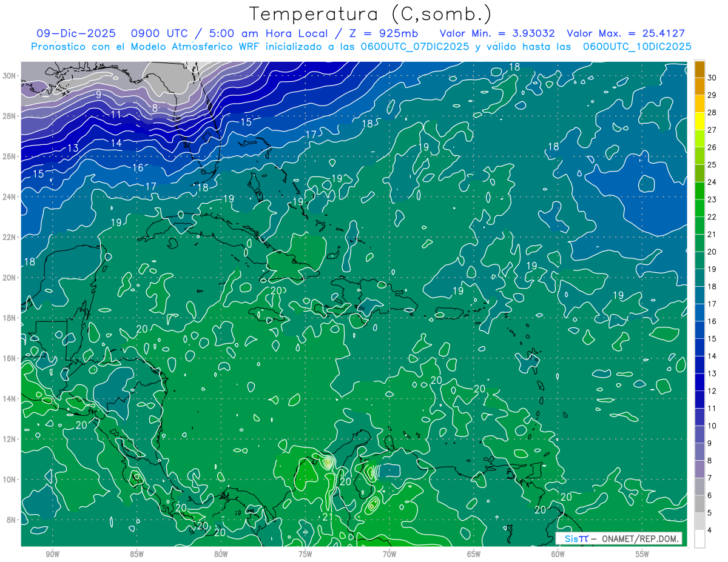Screen dimensions: 728x562
Task: Click color scale value "4"
Action: [710, 530]
